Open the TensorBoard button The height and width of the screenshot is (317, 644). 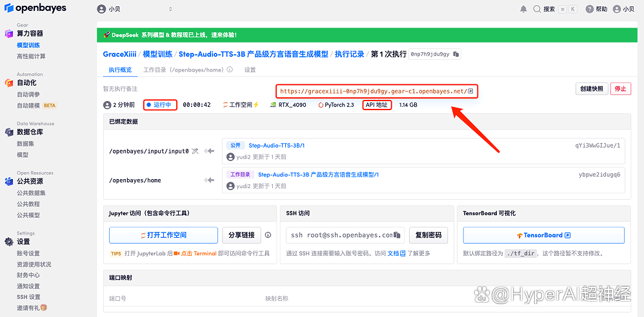coord(544,235)
